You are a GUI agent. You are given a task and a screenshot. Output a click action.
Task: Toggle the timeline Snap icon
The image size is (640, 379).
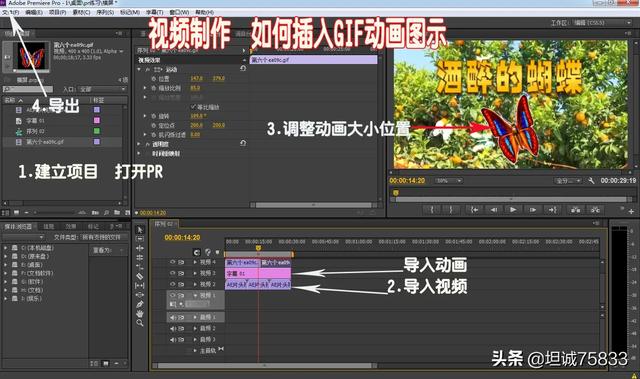(197, 253)
